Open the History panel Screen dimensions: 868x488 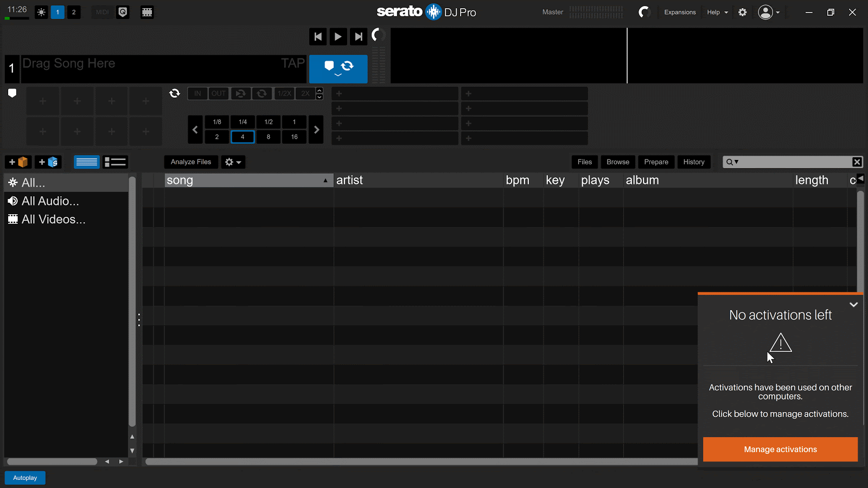click(x=694, y=162)
